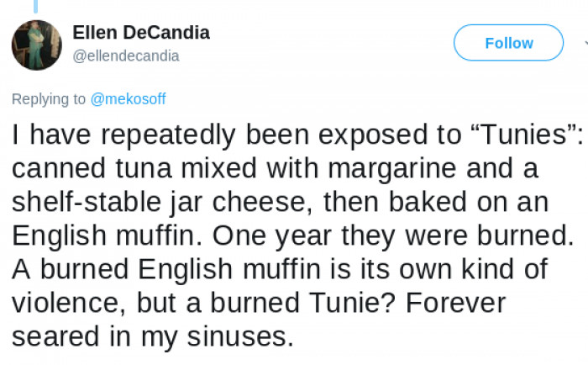Click the phrase "burned Tunie?"
588x365 pixels.
click(302, 303)
